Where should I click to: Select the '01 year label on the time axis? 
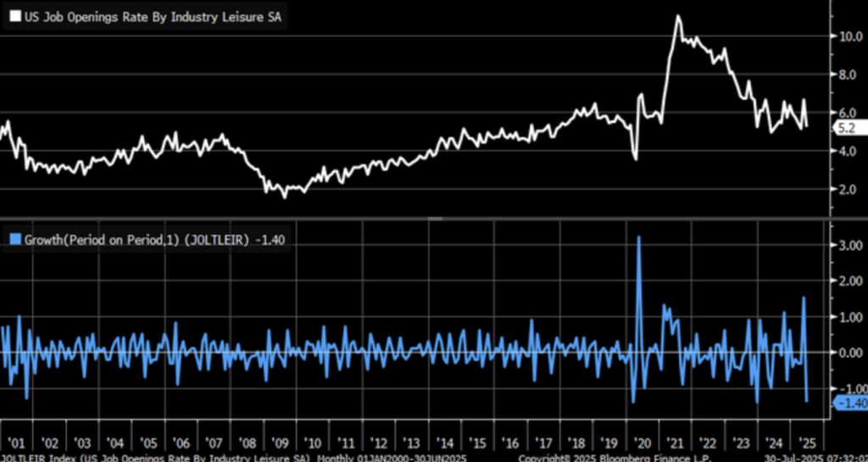[16, 442]
